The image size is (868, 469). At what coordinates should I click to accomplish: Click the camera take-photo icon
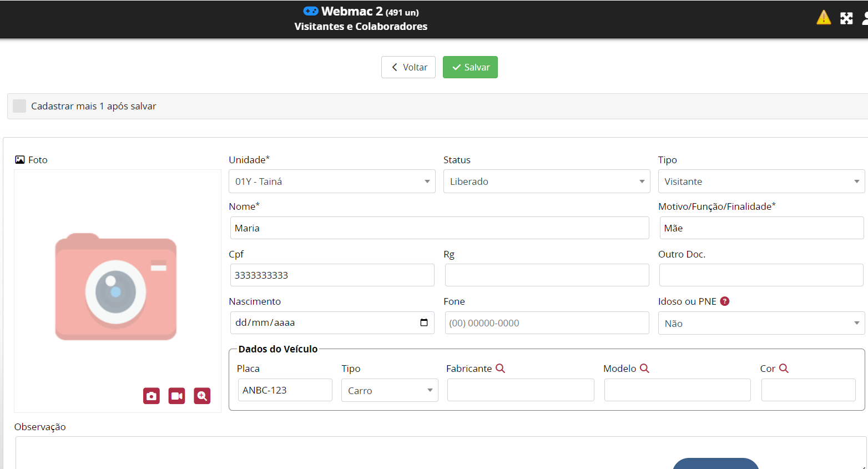tap(152, 396)
